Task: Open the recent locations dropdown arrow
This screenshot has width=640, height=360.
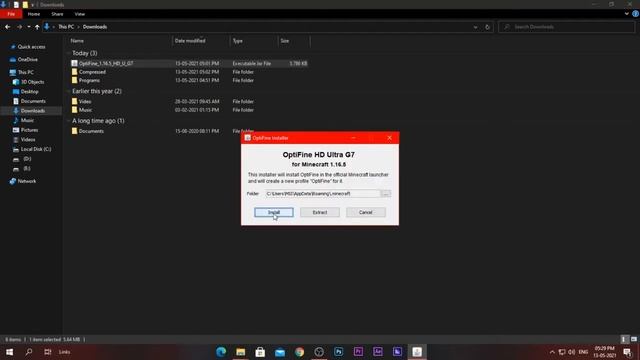Action: (x=29, y=27)
